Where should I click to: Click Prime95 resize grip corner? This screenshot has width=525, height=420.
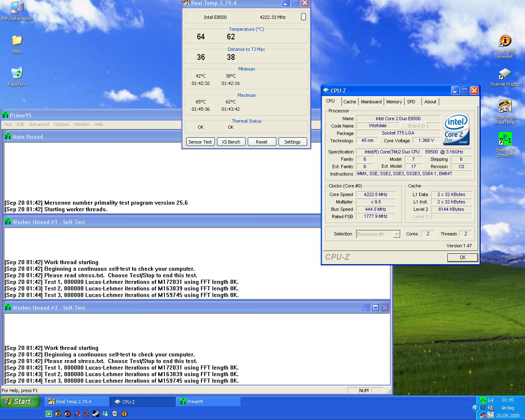coord(389,391)
